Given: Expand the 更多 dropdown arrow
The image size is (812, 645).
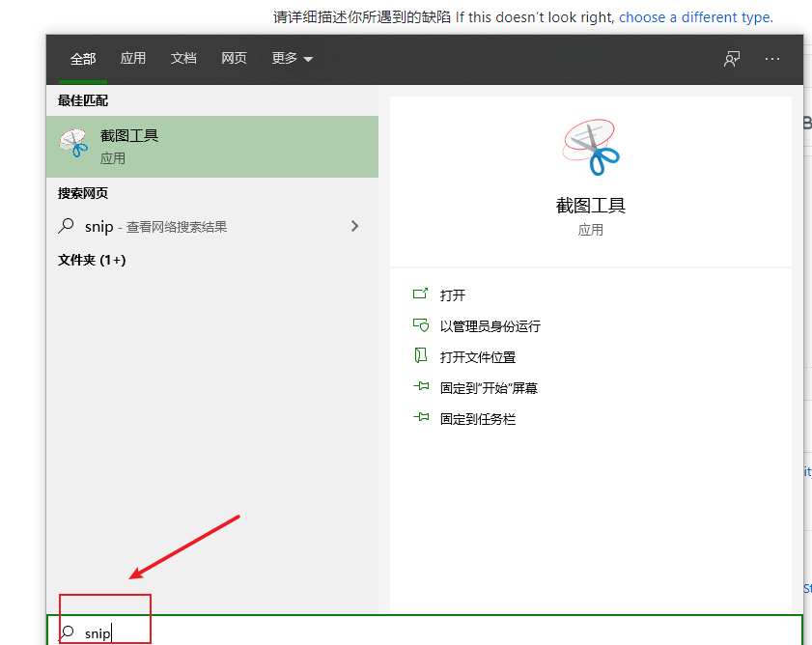Looking at the screenshot, I should [x=306, y=59].
